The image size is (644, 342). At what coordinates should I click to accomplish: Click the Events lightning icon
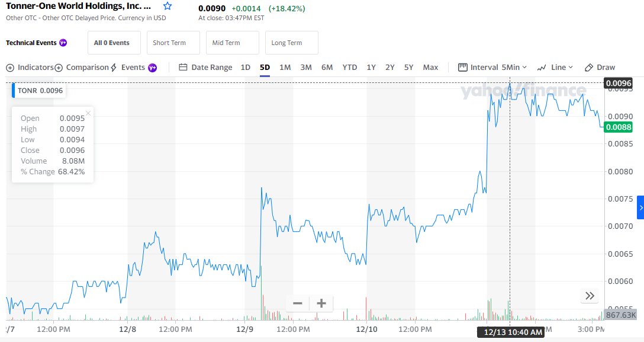(x=114, y=68)
